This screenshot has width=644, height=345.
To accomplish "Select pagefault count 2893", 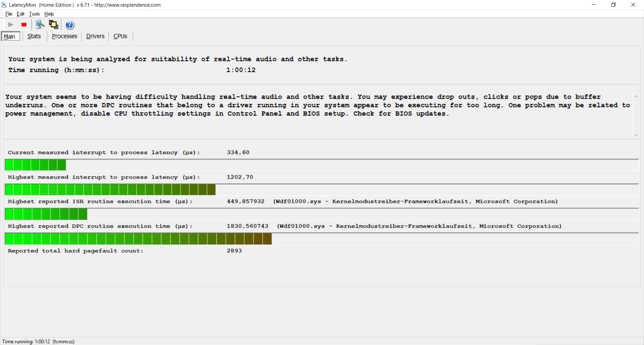I will (x=234, y=251).
